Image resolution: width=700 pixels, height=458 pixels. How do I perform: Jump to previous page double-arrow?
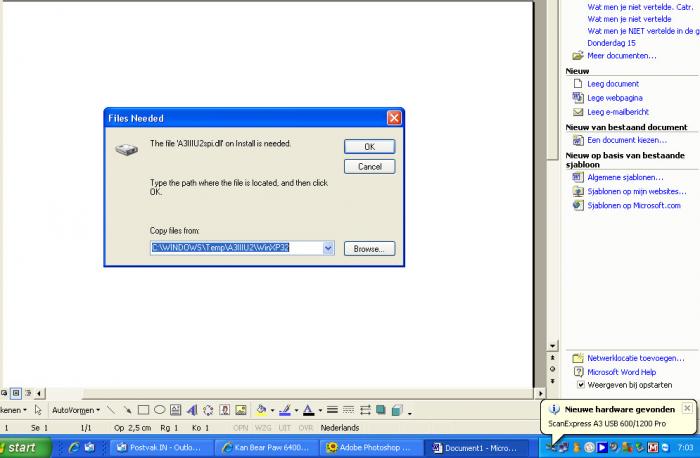[553, 358]
